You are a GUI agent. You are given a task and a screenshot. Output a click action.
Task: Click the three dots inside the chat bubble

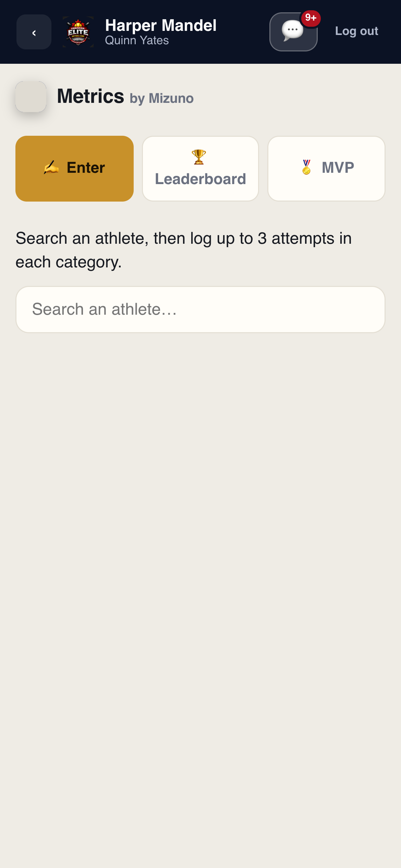pos(293,29)
